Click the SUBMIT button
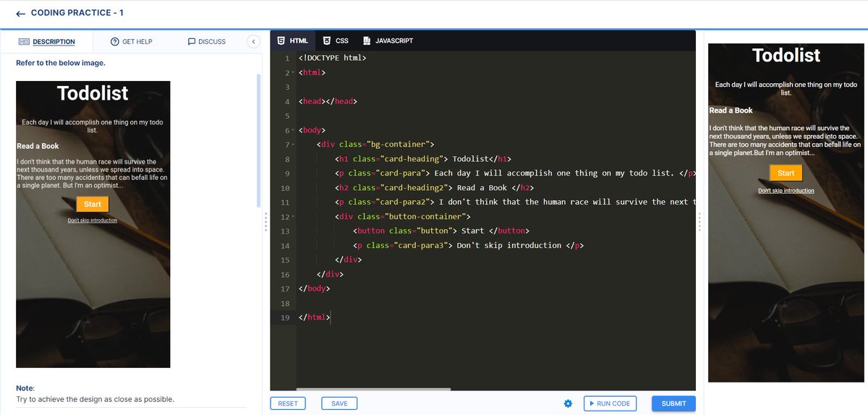Screen dimensions: 868x415 click(673, 403)
